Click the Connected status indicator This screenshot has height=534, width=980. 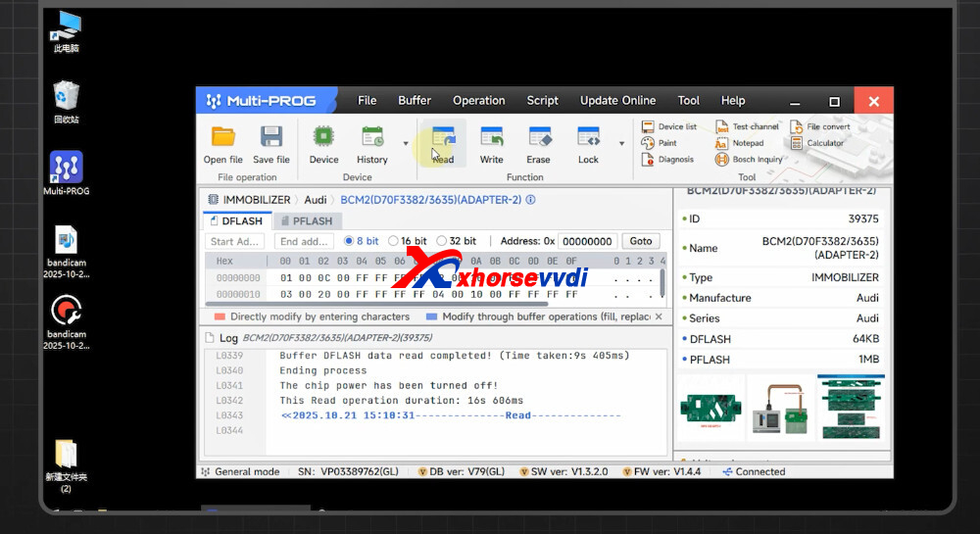[x=754, y=471]
